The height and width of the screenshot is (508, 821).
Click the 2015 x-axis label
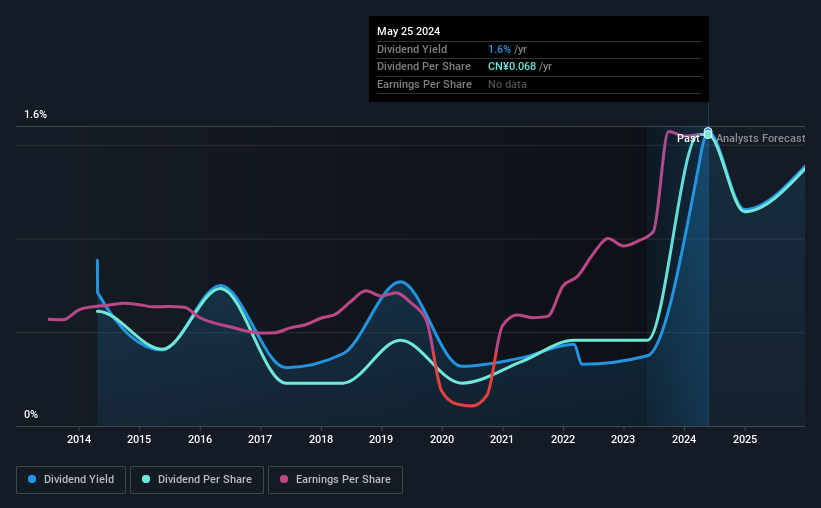pos(139,439)
